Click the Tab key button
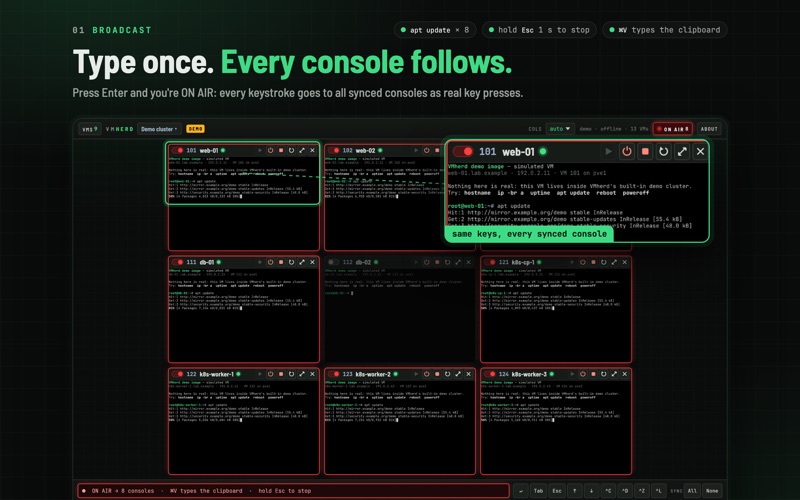Image resolution: width=800 pixels, height=500 pixels. tap(538, 491)
